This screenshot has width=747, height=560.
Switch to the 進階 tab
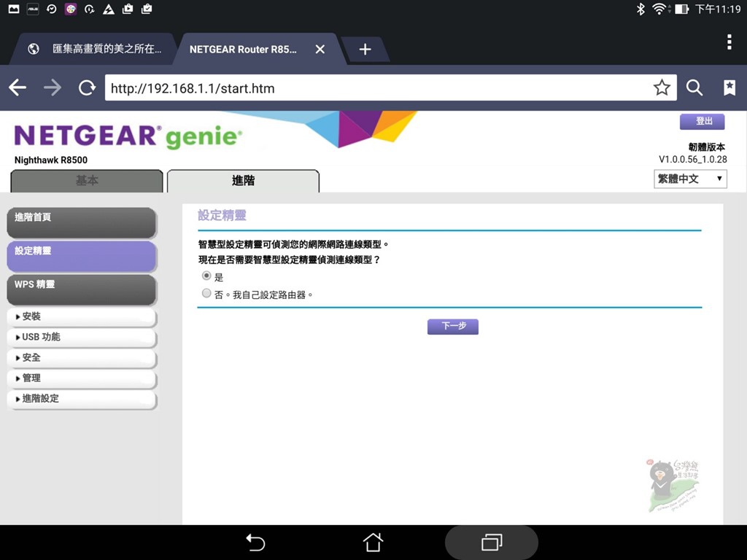pos(243,181)
